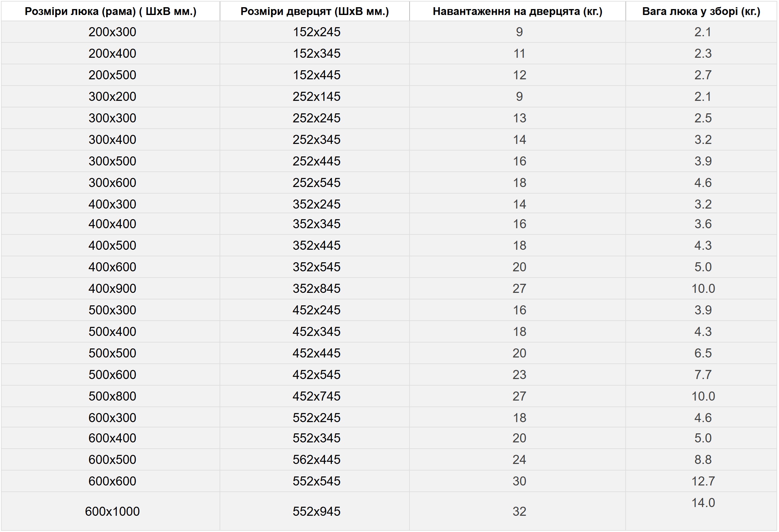779x532 pixels.
Task: Select the weight value 6.5
Action: point(703,353)
